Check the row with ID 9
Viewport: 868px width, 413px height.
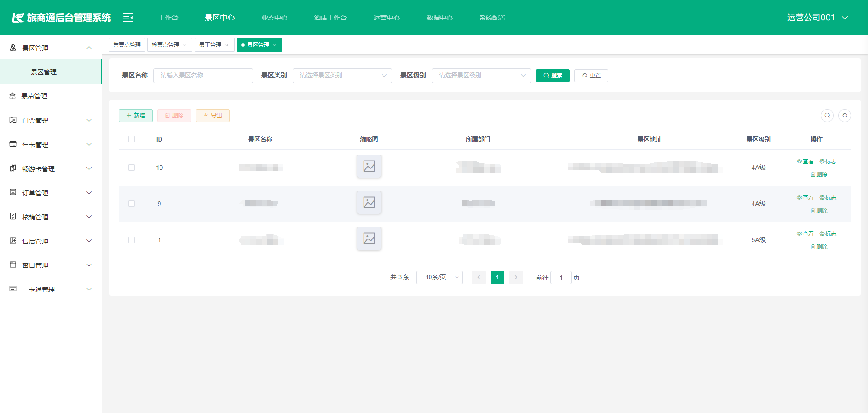tap(132, 204)
